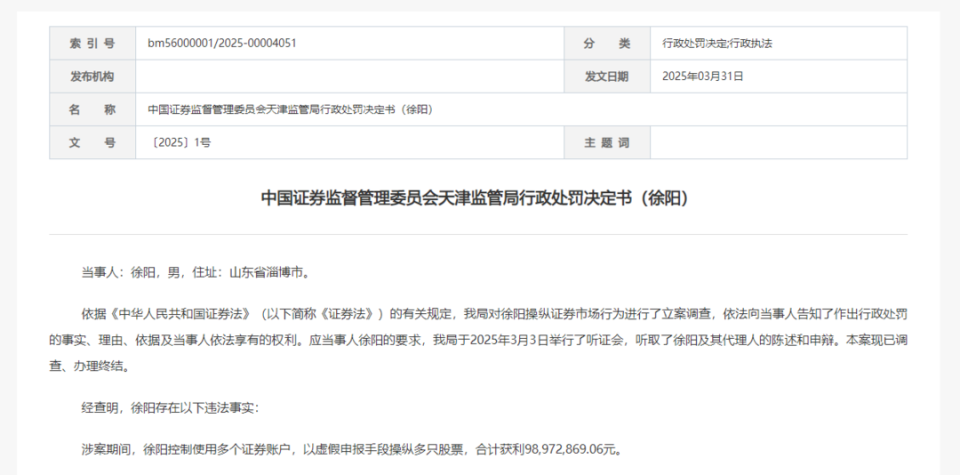Click the paragraph starting 依据《中华人民共和国证券法》
Image resolution: width=960 pixels, height=475 pixels.
tap(478, 342)
